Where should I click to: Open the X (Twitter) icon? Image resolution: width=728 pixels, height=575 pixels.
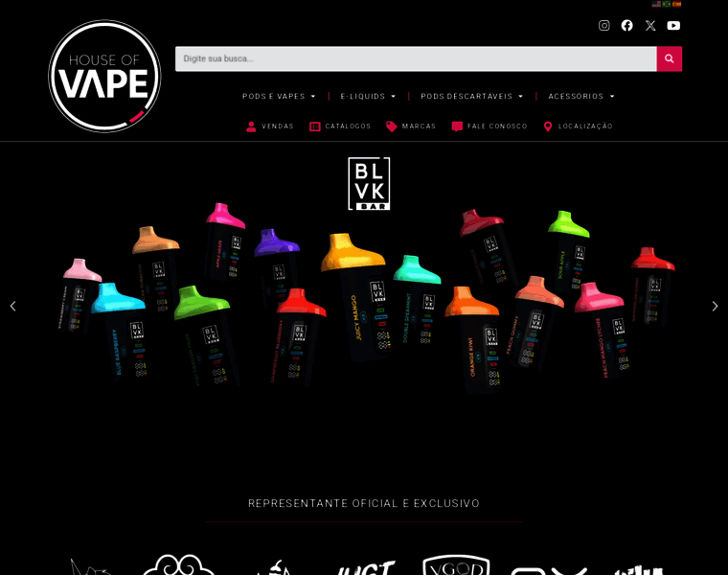click(650, 26)
